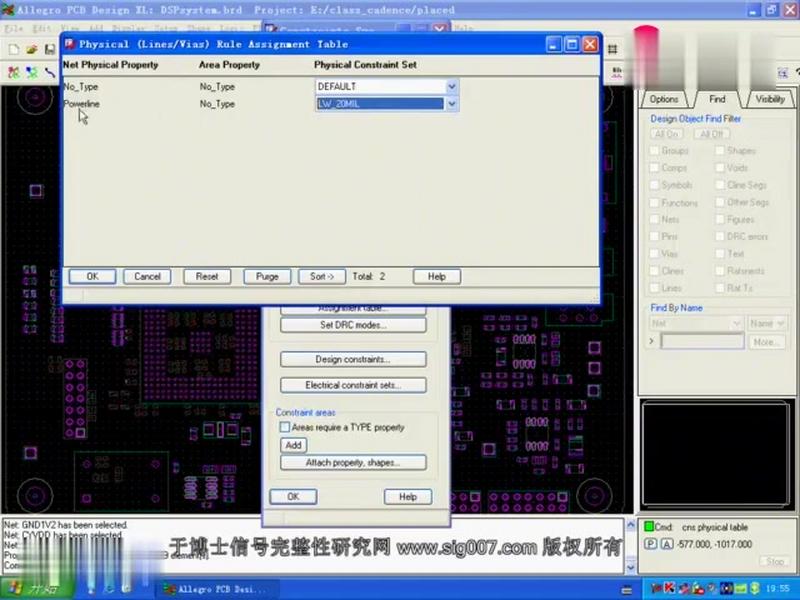Viewport: 800px width, 600px height.
Task: Enable Areas require a TYPE property
Action: [285, 427]
